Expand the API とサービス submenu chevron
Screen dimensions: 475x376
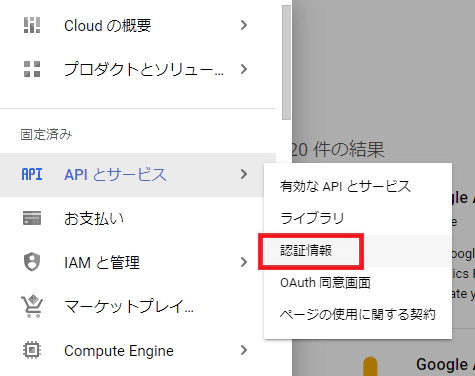(x=244, y=174)
